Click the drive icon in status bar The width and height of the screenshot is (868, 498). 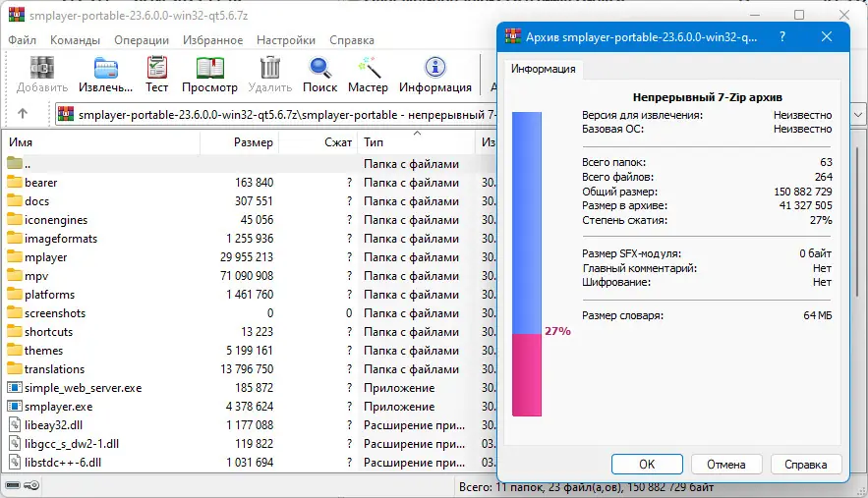click(13, 485)
